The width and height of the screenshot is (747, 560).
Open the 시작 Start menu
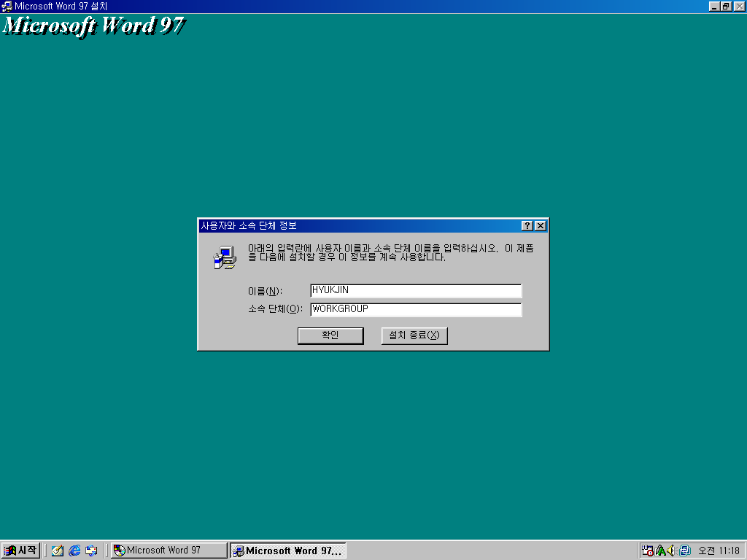20,551
